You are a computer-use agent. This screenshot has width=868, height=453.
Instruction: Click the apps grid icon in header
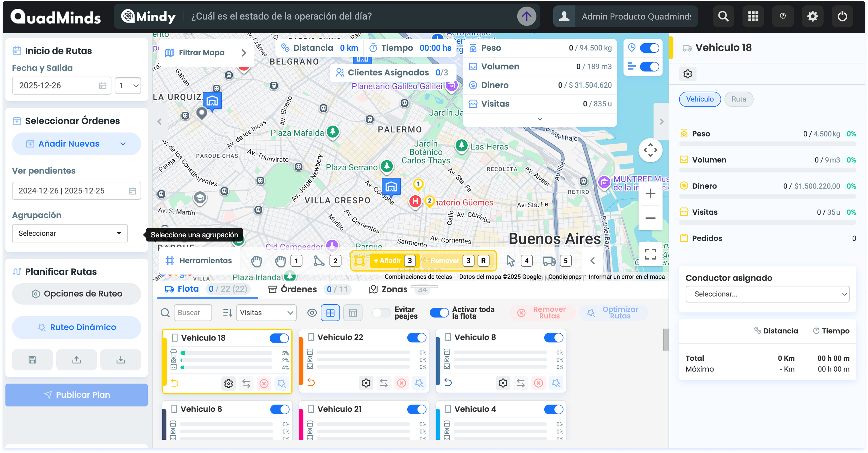click(x=753, y=16)
